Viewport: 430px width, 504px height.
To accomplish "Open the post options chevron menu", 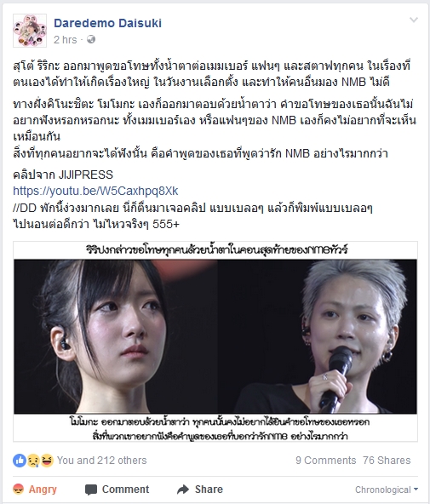I will tap(414, 20).
